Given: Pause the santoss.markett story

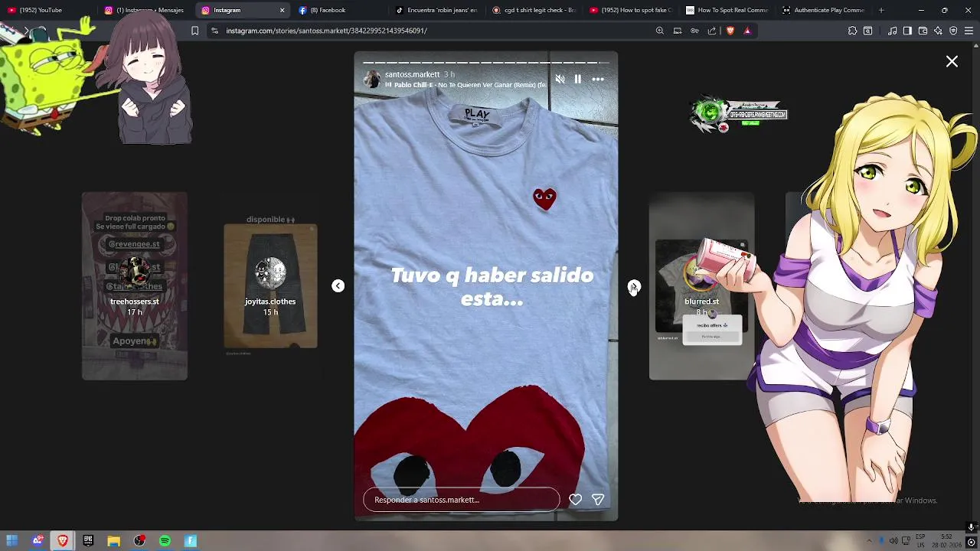Looking at the screenshot, I should point(578,79).
